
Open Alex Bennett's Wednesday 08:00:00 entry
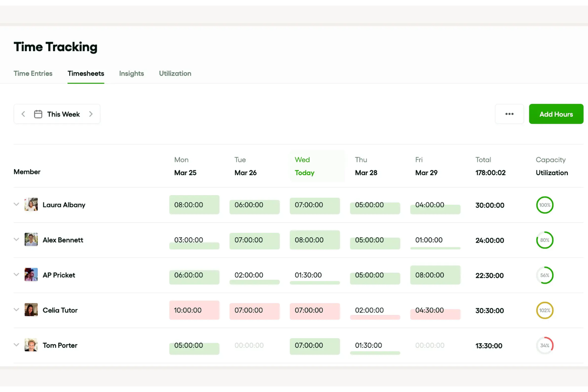[x=315, y=240]
